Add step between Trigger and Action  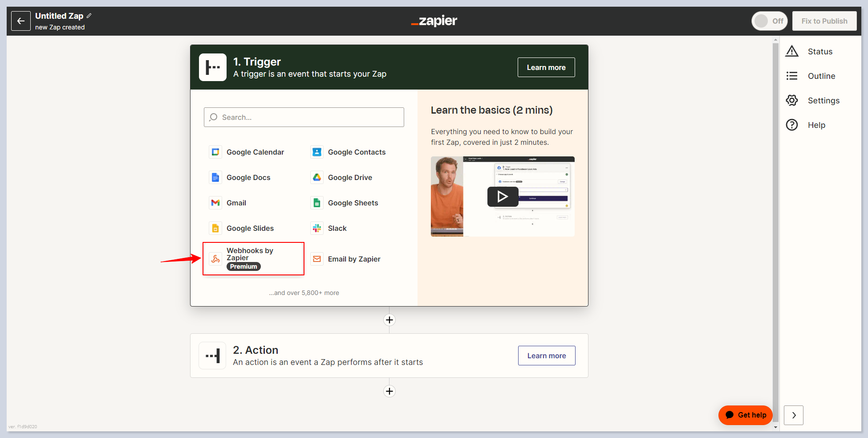click(389, 320)
